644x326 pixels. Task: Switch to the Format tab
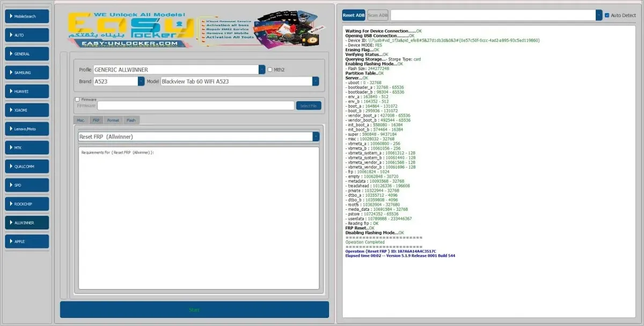pos(113,121)
